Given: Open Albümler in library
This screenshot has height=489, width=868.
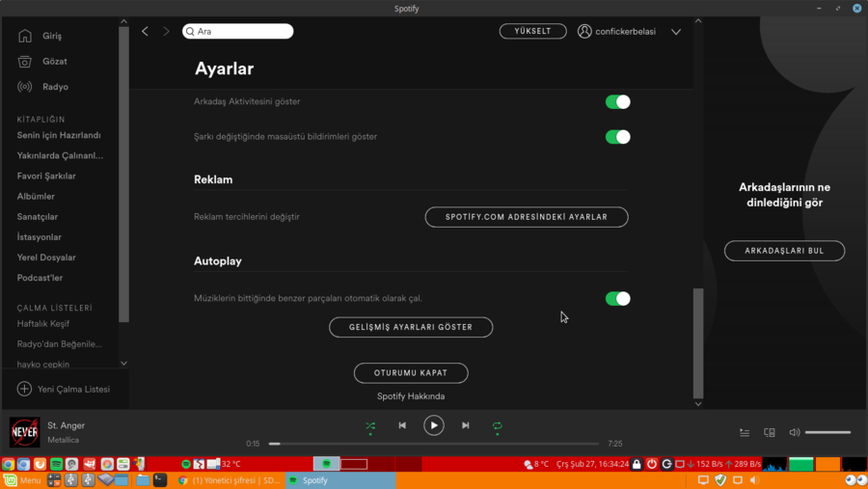Looking at the screenshot, I should [x=36, y=197].
